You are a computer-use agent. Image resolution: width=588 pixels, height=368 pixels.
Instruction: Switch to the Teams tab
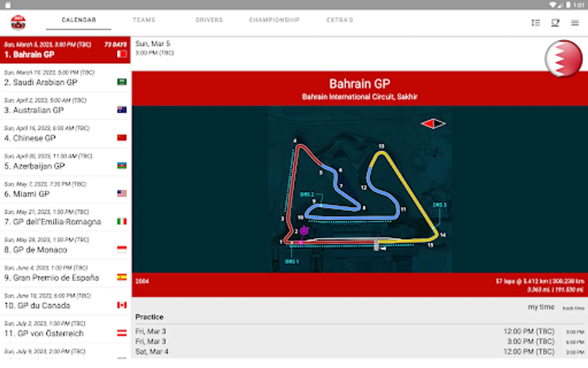pyautogui.click(x=144, y=20)
